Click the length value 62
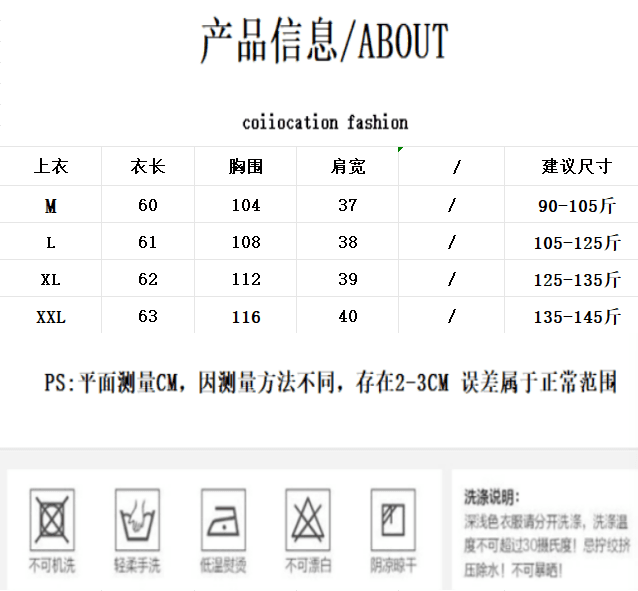 148,279
